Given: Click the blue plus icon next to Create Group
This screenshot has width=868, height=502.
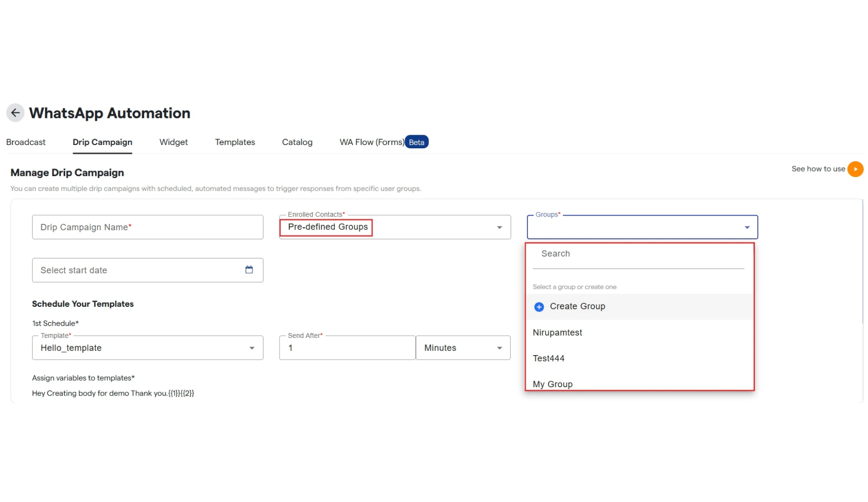Looking at the screenshot, I should pos(539,307).
